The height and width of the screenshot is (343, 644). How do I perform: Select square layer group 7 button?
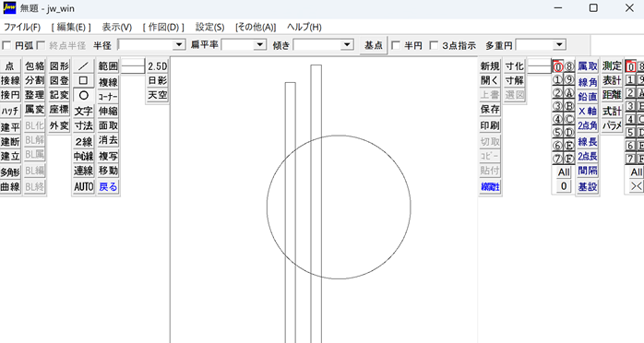click(630, 159)
